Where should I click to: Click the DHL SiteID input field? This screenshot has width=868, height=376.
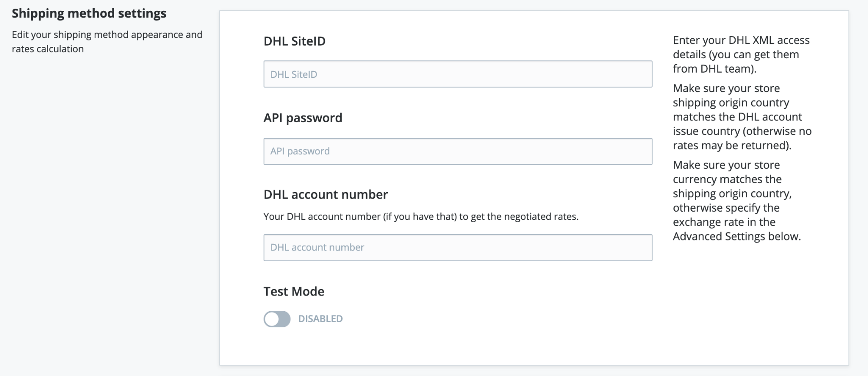coord(458,74)
